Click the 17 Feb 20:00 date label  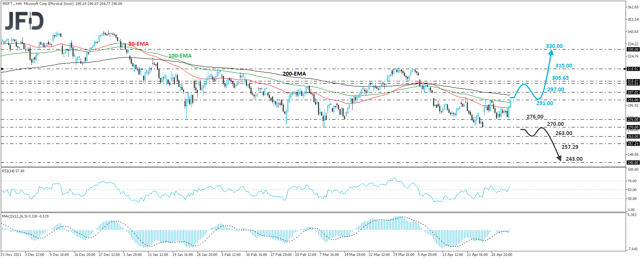point(281,255)
